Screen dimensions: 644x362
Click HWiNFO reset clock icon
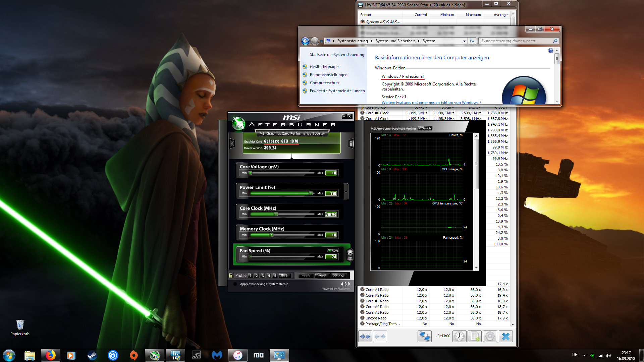click(x=459, y=336)
